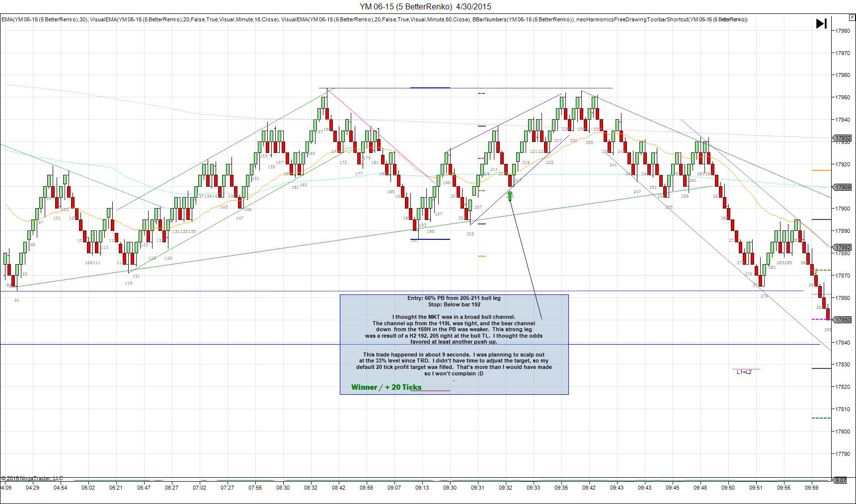Click the 17909 price marker

843,187
